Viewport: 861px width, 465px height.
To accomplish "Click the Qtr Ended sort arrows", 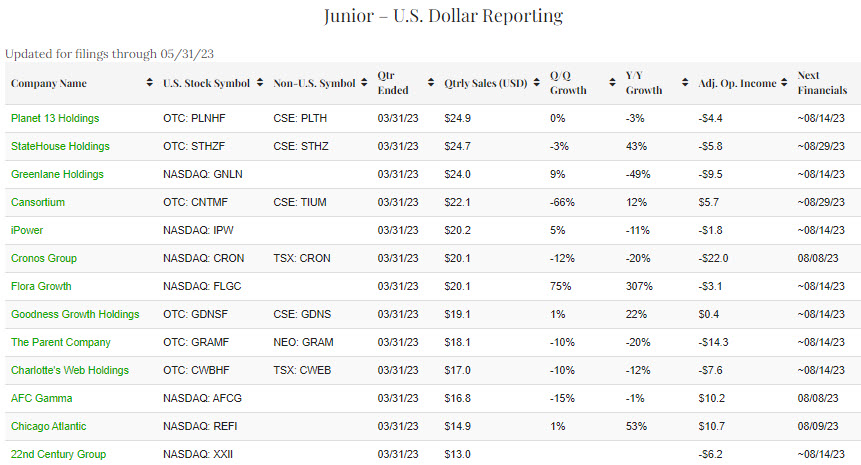I will tap(431, 83).
